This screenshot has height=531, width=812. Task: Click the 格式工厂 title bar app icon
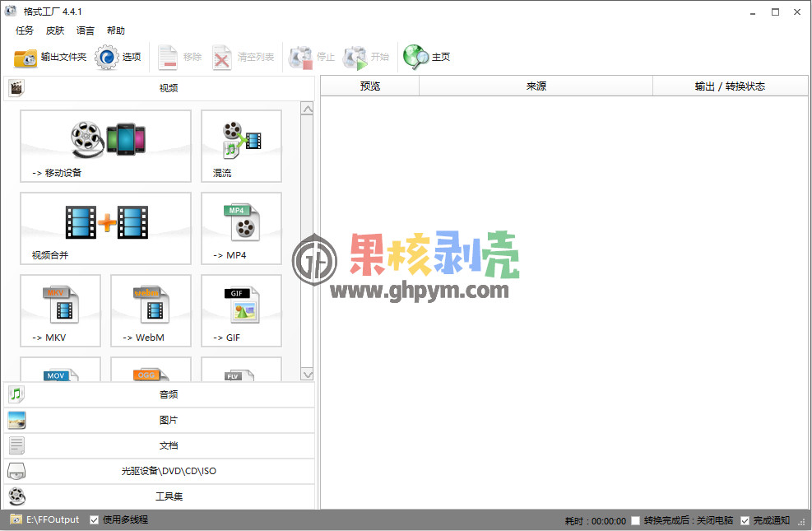pos(11,11)
